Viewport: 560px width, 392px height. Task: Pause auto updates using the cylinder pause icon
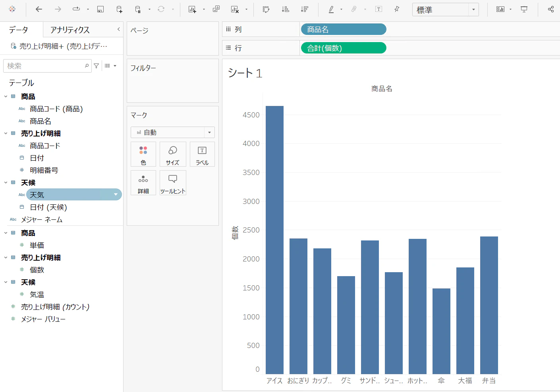(138, 9)
